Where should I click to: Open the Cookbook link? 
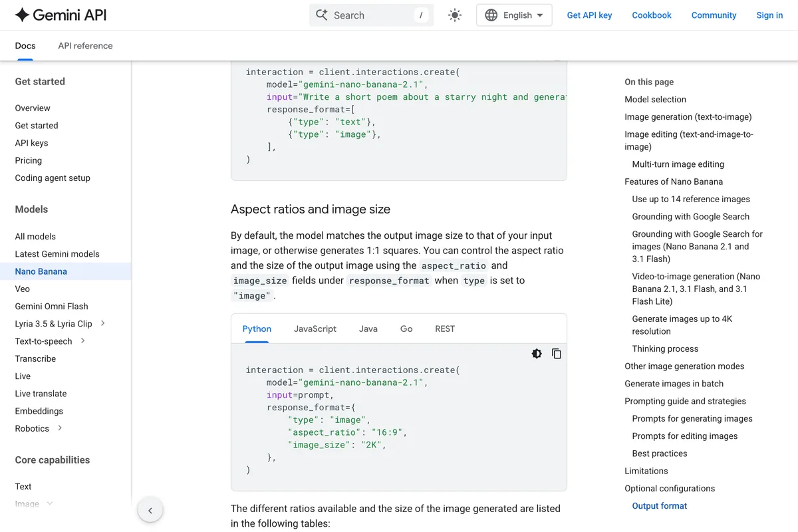coord(652,15)
